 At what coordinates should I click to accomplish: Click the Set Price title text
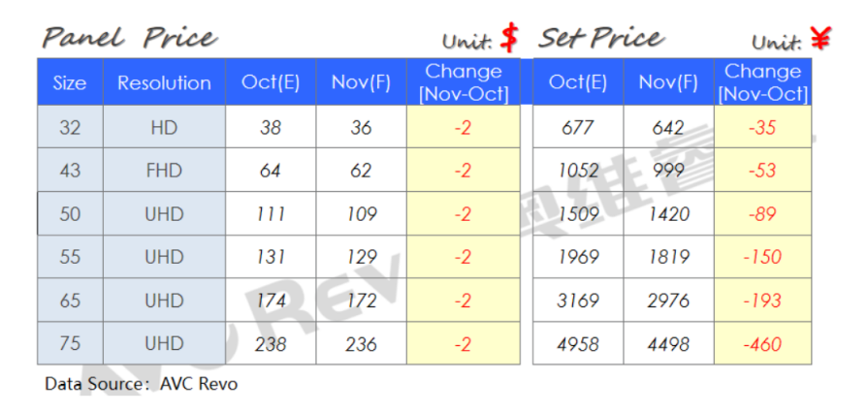click(x=601, y=39)
